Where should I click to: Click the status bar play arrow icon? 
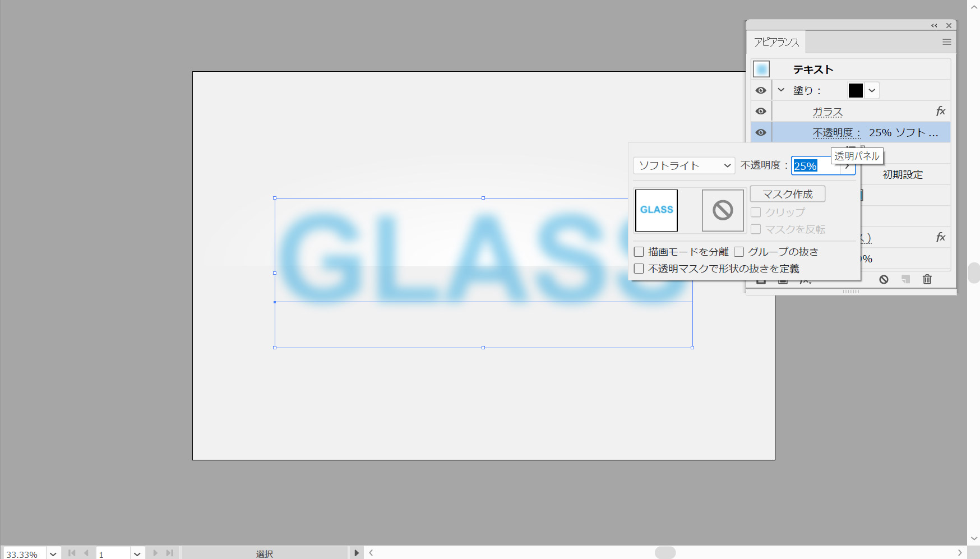[x=356, y=553]
